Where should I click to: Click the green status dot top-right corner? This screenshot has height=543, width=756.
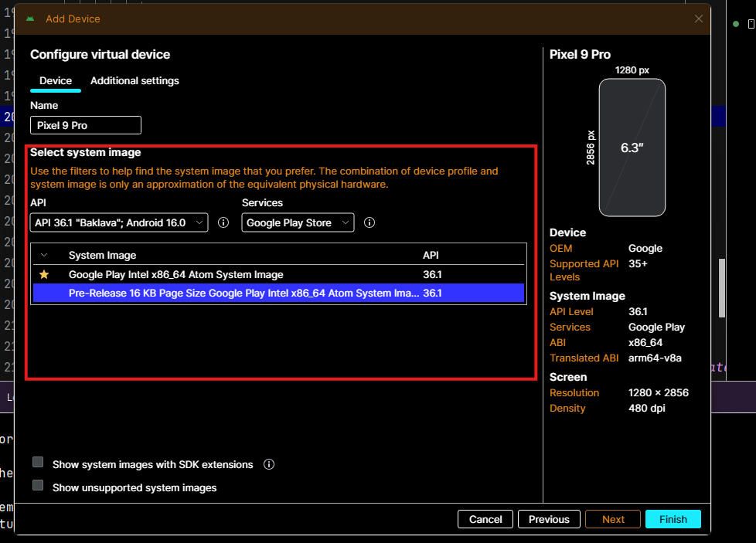tap(735, 24)
